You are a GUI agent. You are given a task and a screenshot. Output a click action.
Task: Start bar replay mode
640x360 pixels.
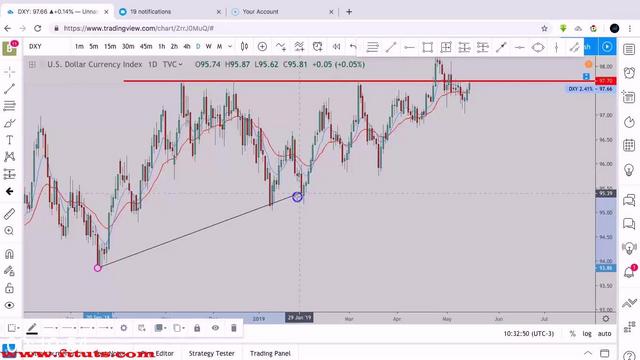(336, 47)
